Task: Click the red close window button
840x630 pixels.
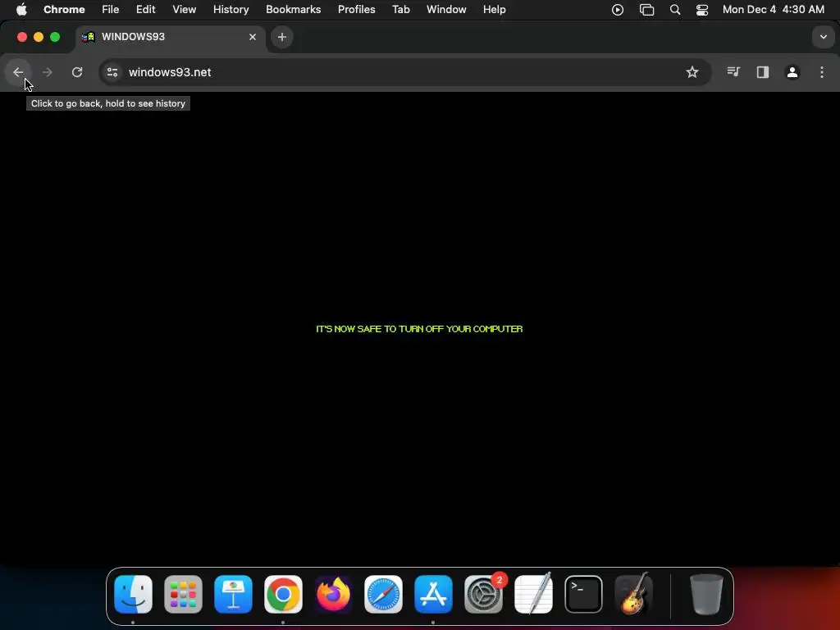Action: (x=22, y=37)
